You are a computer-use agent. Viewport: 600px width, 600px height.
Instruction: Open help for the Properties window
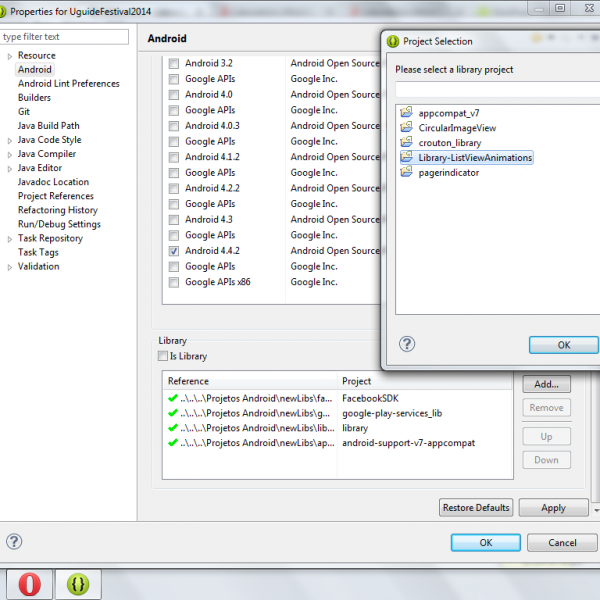pyautogui.click(x=14, y=541)
